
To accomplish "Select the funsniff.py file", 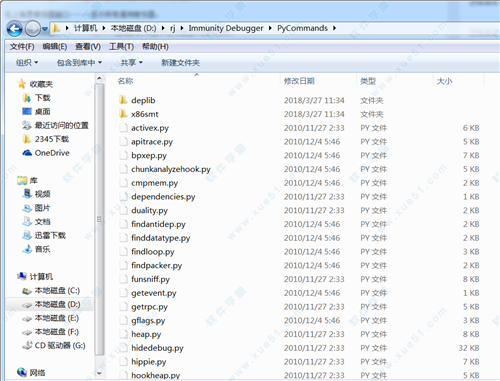I will pos(145,279).
